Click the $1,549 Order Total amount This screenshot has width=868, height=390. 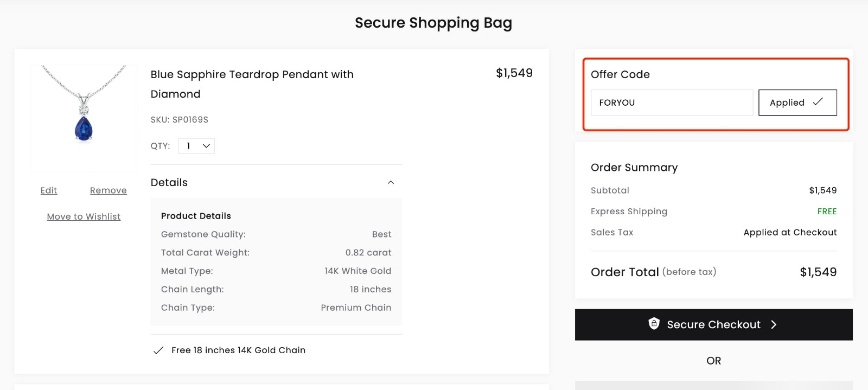pyautogui.click(x=819, y=272)
